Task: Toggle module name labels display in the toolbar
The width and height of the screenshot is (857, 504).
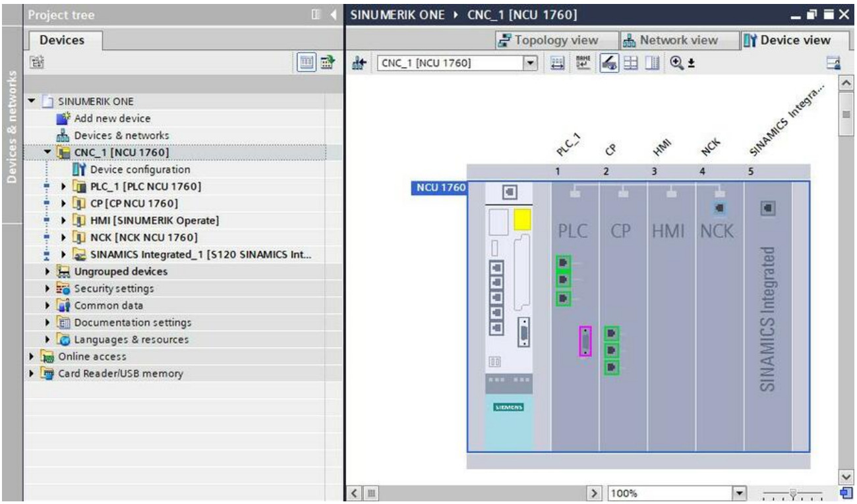Action: 584,62
